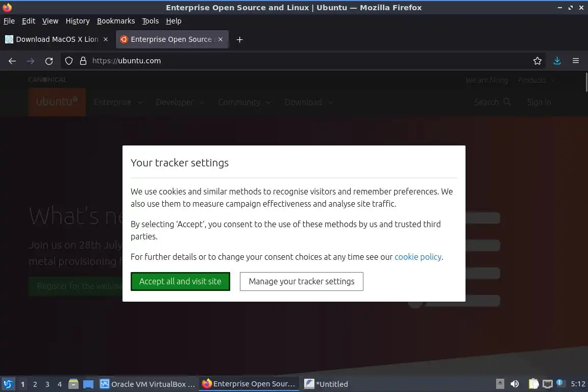Switch to workspace 3 in the pager
The height and width of the screenshot is (392, 588).
47,384
